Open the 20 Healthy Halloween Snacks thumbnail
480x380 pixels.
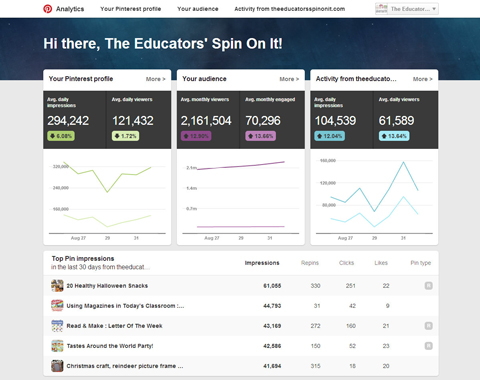point(57,286)
